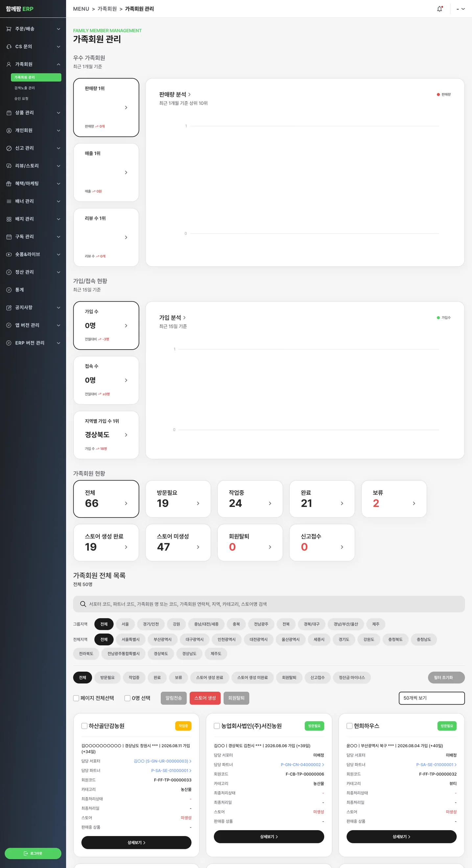Select the 하산골감농원 card checkbox

coord(84,726)
